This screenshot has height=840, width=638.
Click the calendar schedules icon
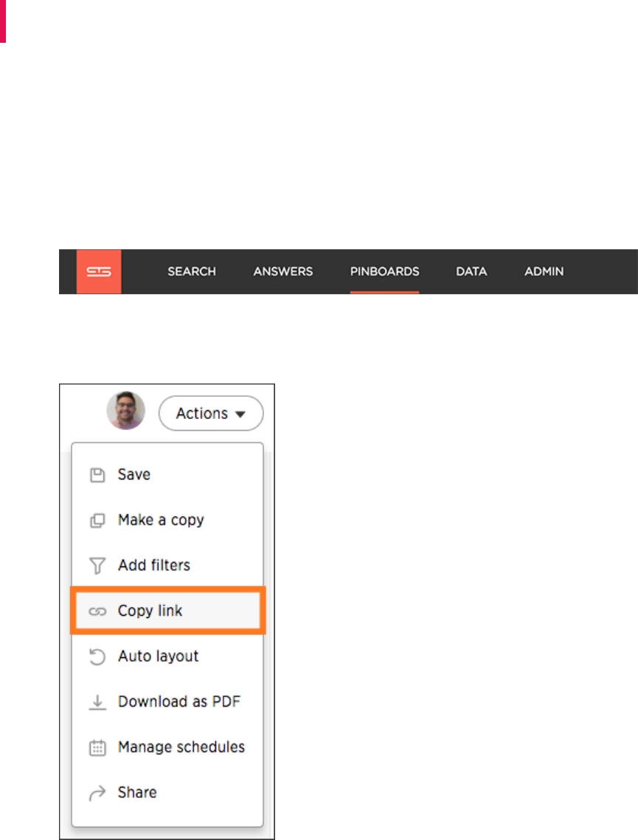coord(97,748)
